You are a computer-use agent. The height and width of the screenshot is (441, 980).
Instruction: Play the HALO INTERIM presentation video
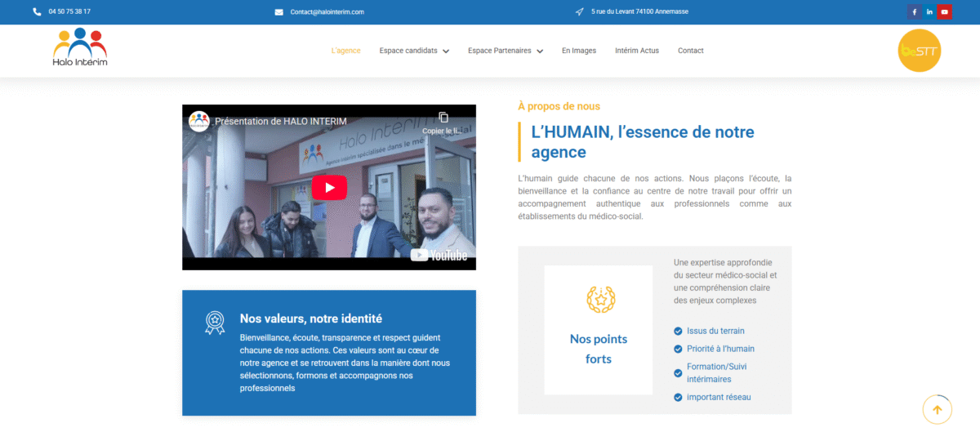[x=329, y=187]
